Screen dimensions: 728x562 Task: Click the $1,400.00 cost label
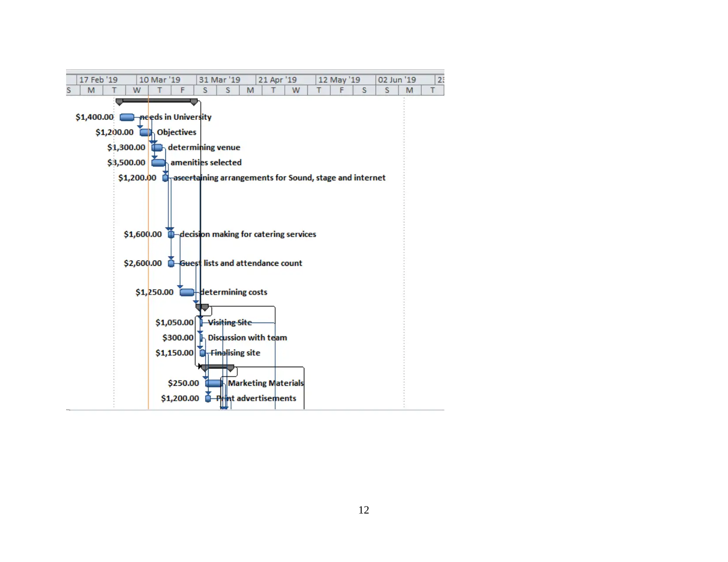[94, 117]
